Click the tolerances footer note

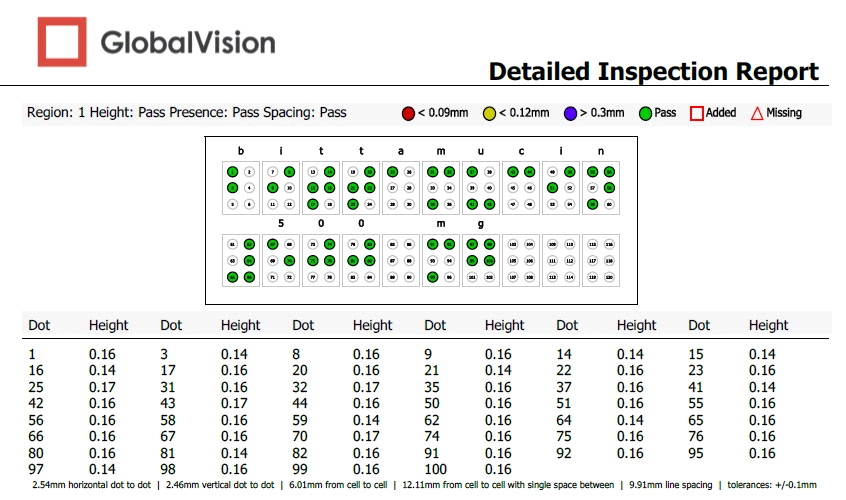[780, 485]
